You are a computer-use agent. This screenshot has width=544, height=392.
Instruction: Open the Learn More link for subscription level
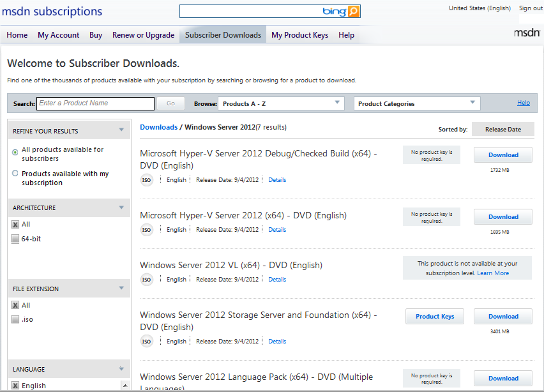492,273
